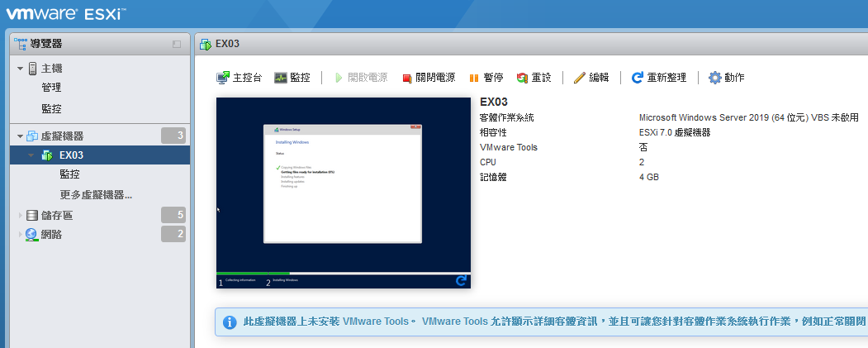The image size is (868, 348).
Task: Select 虛擬機器 in the navigator
Action: point(63,136)
